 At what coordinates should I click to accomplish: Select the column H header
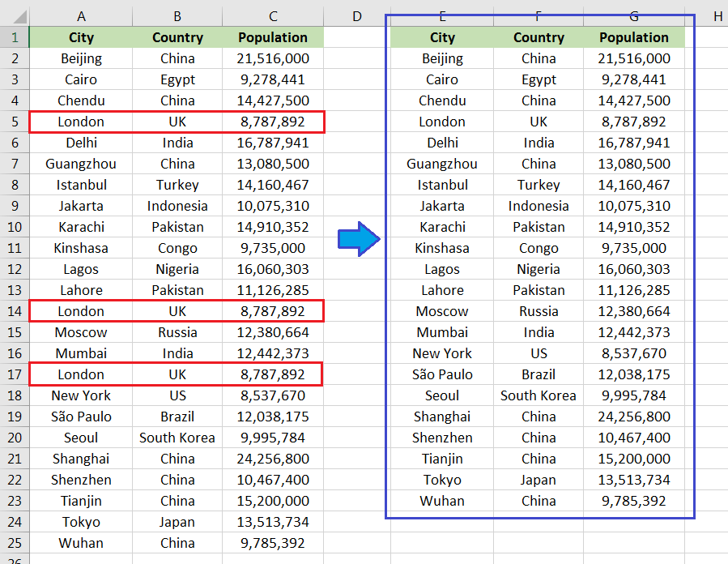(x=717, y=16)
